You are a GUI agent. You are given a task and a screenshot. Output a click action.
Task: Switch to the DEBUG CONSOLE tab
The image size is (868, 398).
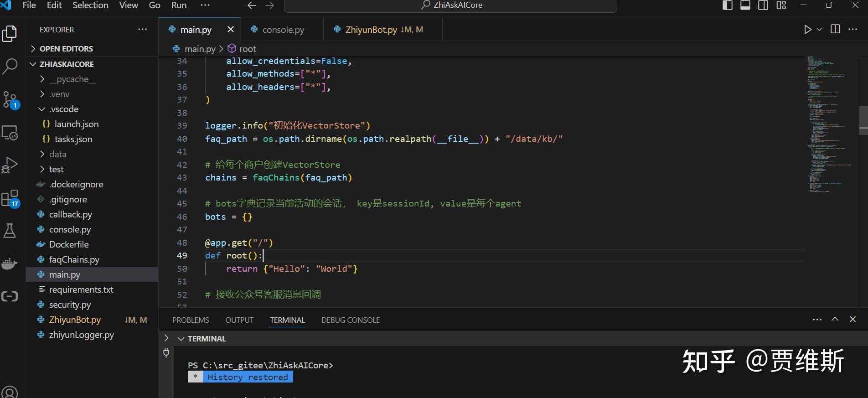[x=351, y=320]
